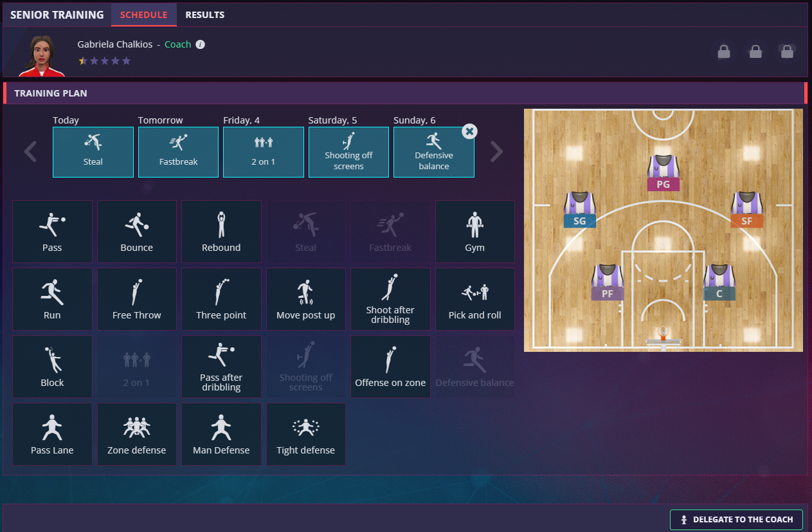Image resolution: width=812 pixels, height=532 pixels.
Task: Go to previous days in schedule
Action: click(x=30, y=152)
